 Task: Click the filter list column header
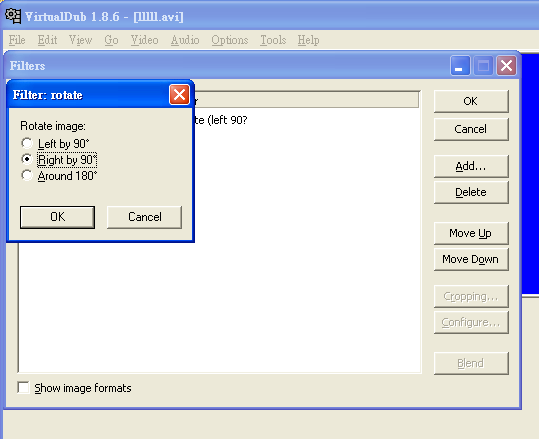(307, 100)
